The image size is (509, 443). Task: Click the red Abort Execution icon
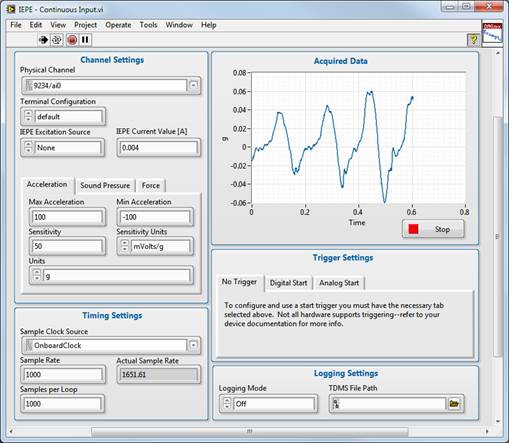point(72,40)
